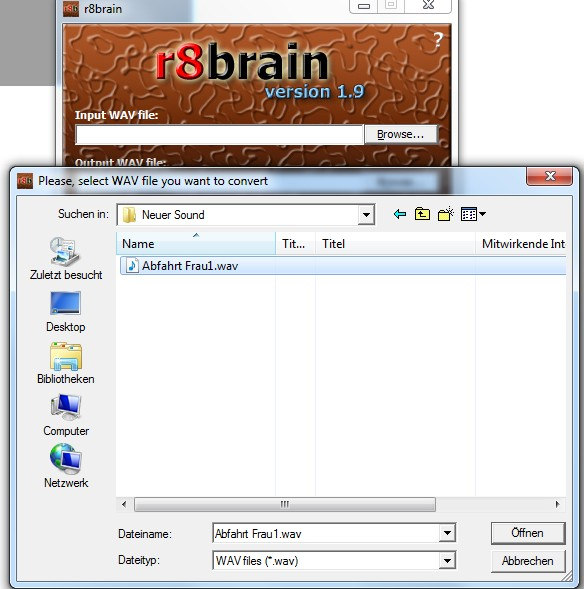Viewport: 584px width, 589px height.
Task: Open Zuletzt besucht recent places
Action: (x=66, y=259)
